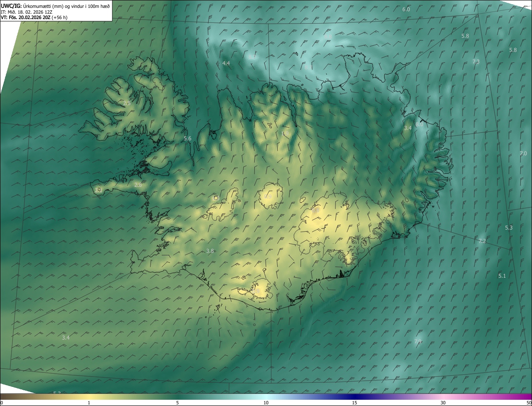Click the 'IT: Mið. 18. 02. 2026 12Z' line
The image size is (532, 406).
[x=27, y=12]
